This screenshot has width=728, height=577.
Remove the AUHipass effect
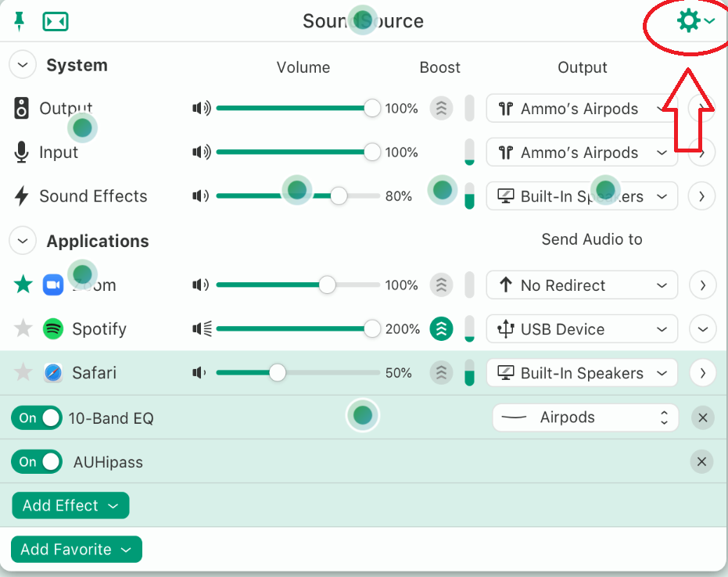tap(701, 462)
